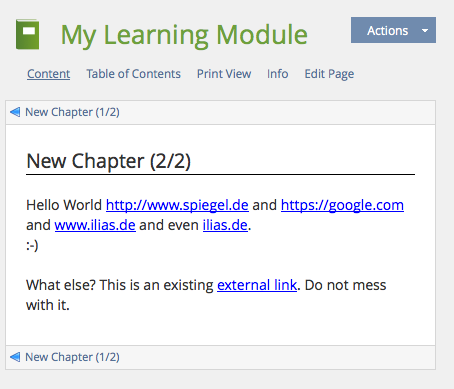Go to New Chapter (1/2) top link
454x389 pixels.
coord(72,112)
